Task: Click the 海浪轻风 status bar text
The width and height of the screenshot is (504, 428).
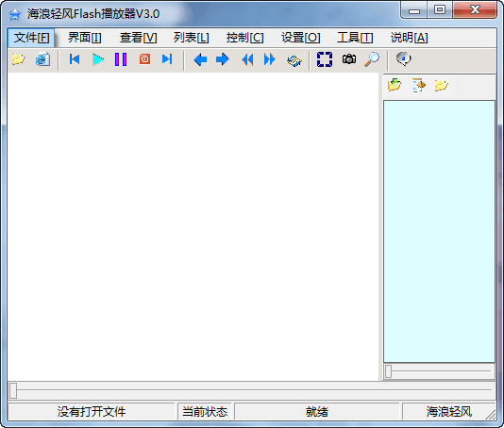Action: 449,412
